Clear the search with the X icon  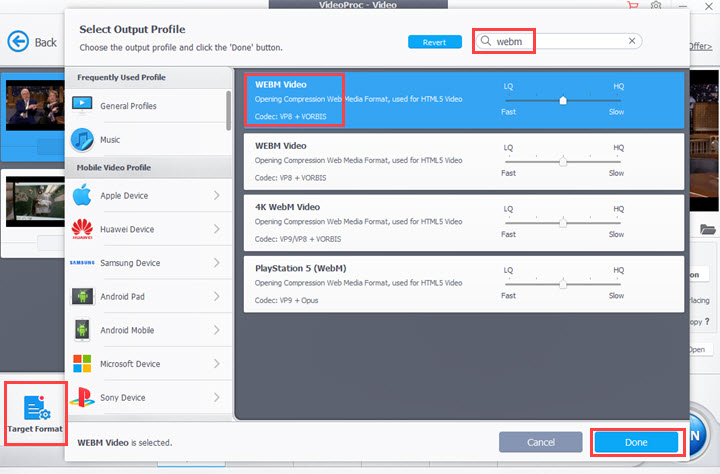(632, 41)
